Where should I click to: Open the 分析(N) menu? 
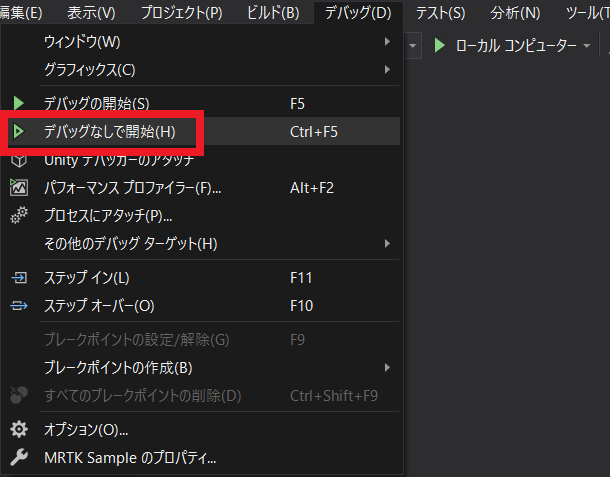(x=515, y=13)
